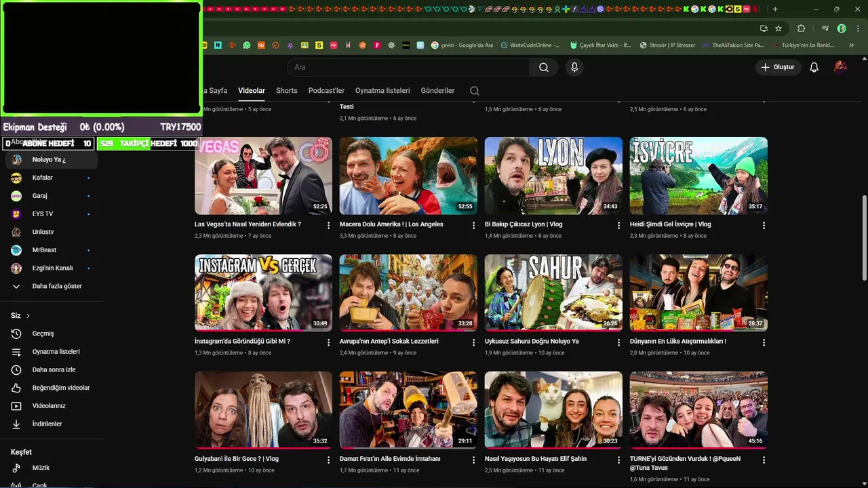868x488 pixels.
Task: Open options for Dünyanın En Lüks Atıştırmalıkları
Action: 764,343
